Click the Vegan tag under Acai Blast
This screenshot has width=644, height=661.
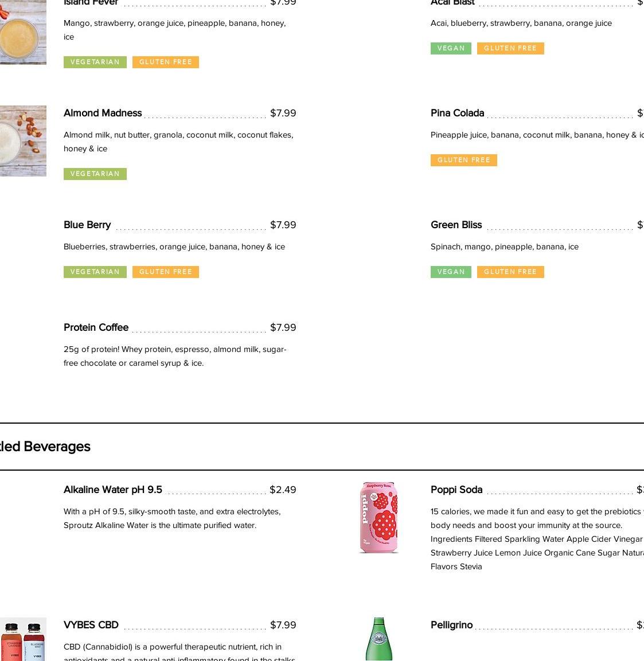pos(451,48)
